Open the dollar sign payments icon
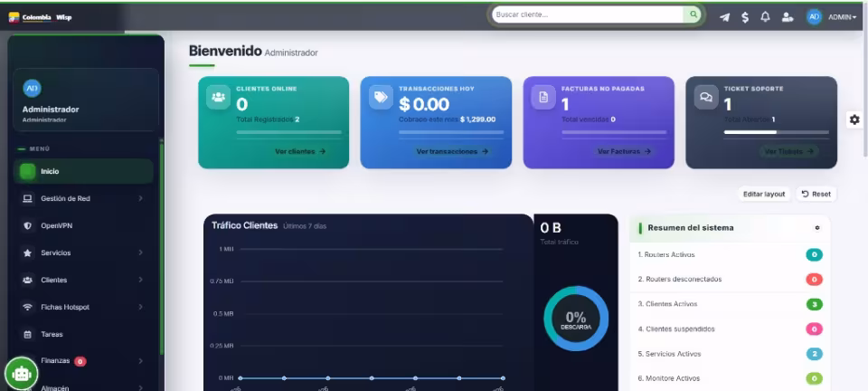 (745, 17)
